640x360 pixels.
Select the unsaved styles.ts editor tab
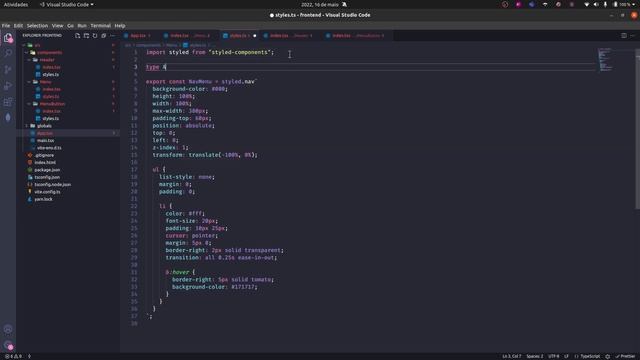(x=239, y=36)
